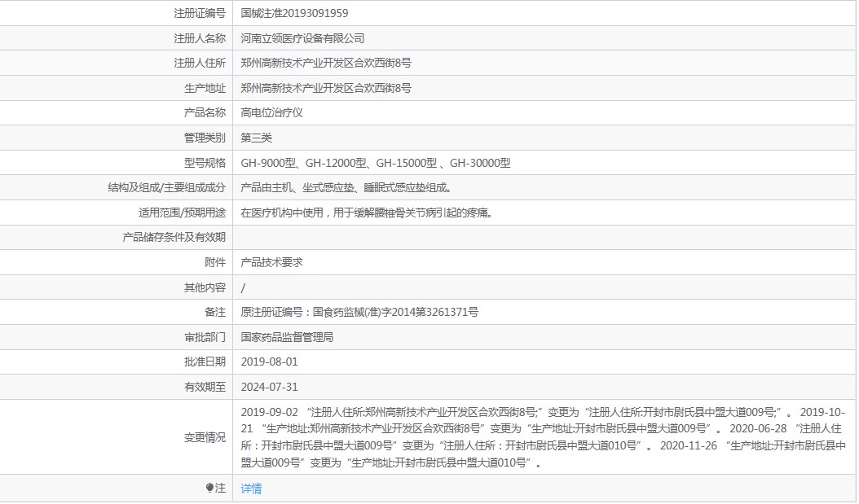Click the approval date 2019-08-01
Screen dimensions: 859x504
coord(270,362)
